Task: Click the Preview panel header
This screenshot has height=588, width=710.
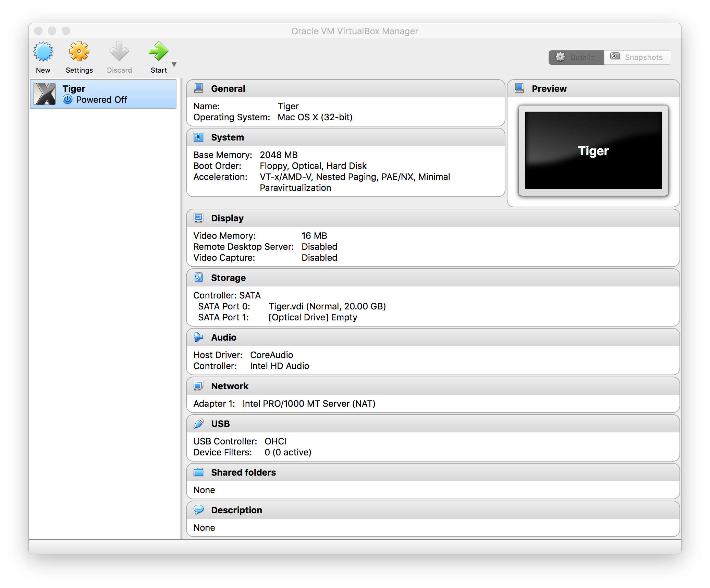Action: click(x=549, y=88)
